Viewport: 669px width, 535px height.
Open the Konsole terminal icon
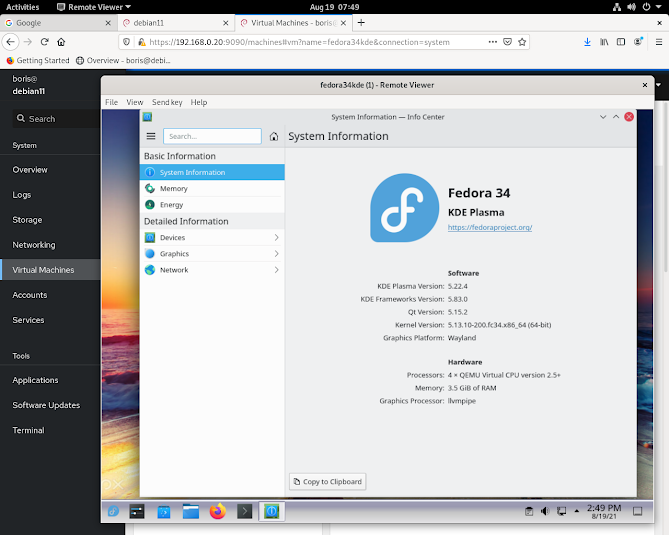[x=244, y=511]
